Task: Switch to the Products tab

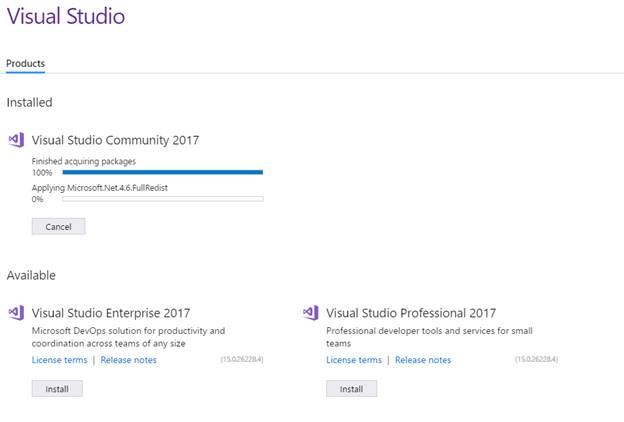Action: (26, 64)
